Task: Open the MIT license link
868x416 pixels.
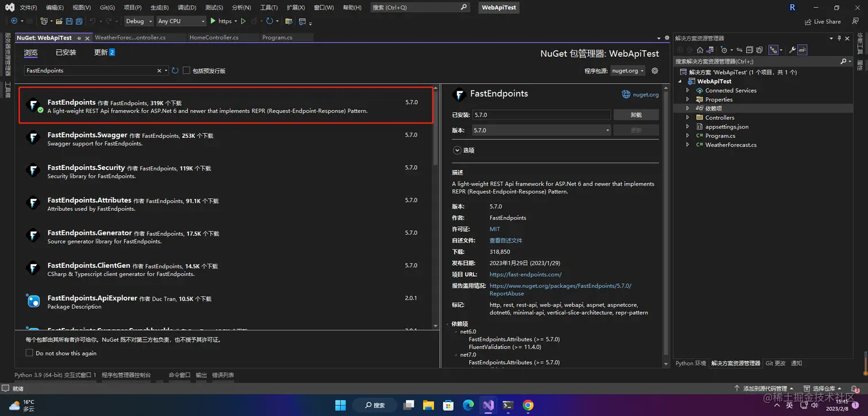Action: 495,229
